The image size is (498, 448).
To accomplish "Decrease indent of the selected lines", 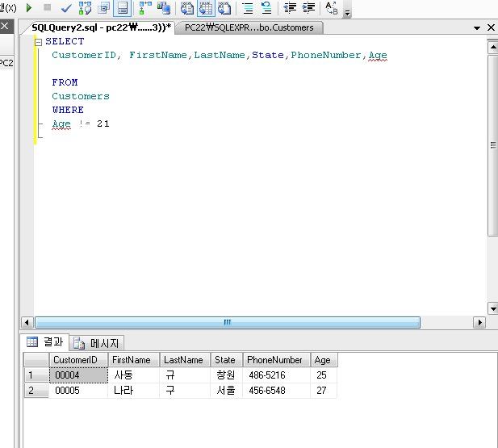I will point(290,8).
